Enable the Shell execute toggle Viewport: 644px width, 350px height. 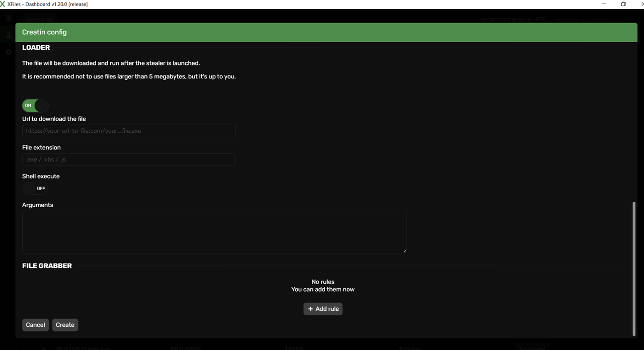pos(35,188)
